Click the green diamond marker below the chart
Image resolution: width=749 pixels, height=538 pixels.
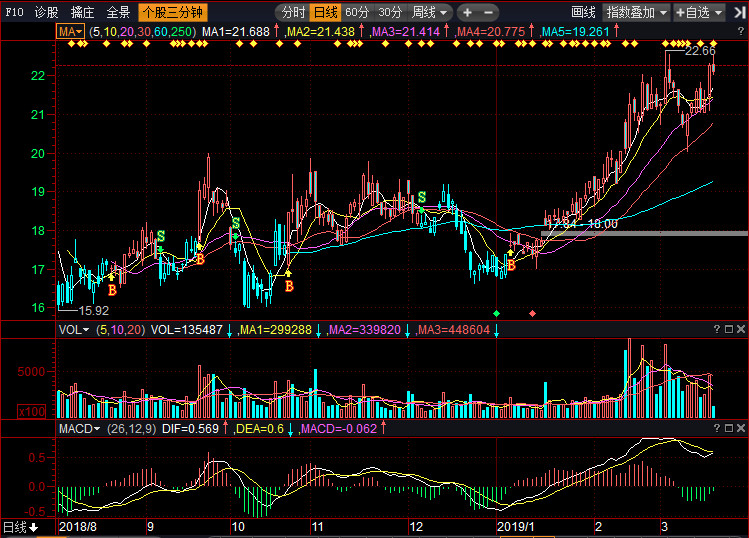click(x=496, y=313)
